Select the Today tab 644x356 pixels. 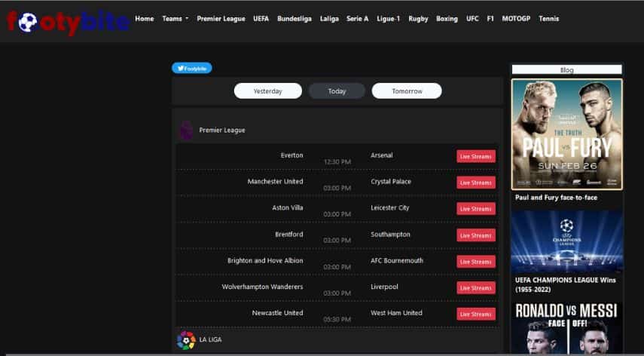point(337,91)
